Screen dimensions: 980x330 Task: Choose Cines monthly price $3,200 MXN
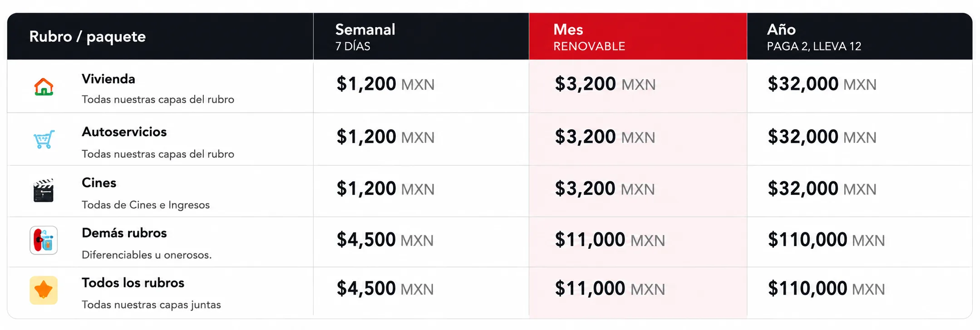[605, 189]
